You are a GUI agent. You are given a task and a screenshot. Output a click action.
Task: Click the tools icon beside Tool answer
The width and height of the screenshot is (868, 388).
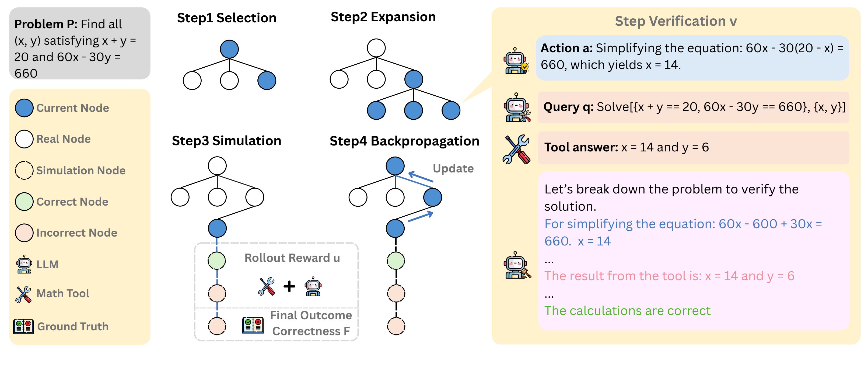(516, 149)
